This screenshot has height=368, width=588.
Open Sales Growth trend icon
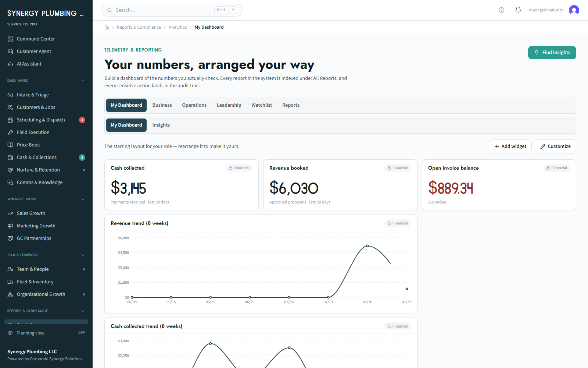click(x=10, y=213)
